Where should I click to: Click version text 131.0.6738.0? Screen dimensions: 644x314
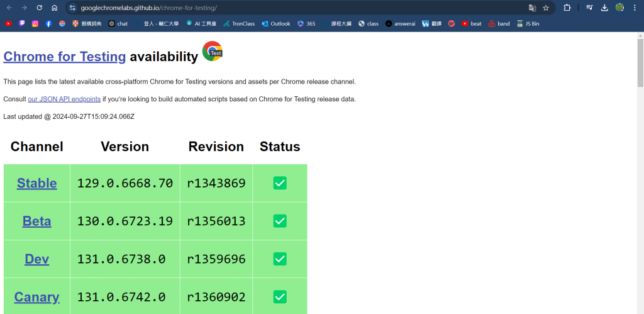(x=121, y=259)
